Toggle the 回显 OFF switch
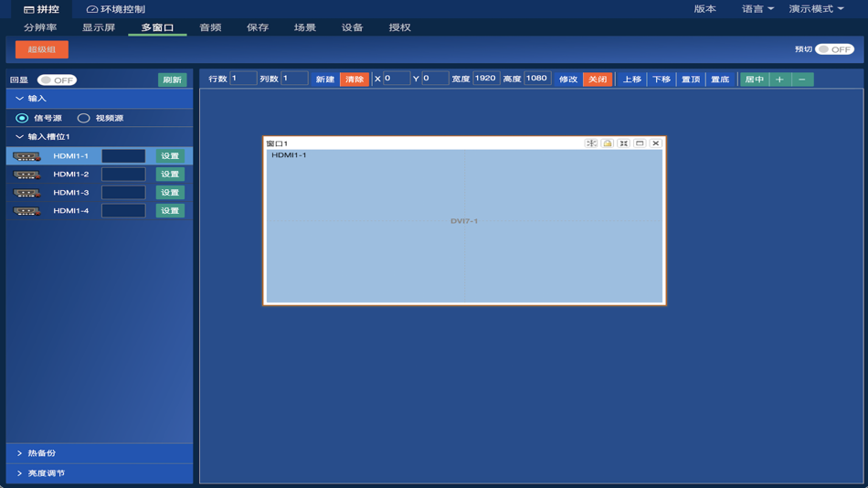The height and width of the screenshot is (488, 868). click(57, 80)
